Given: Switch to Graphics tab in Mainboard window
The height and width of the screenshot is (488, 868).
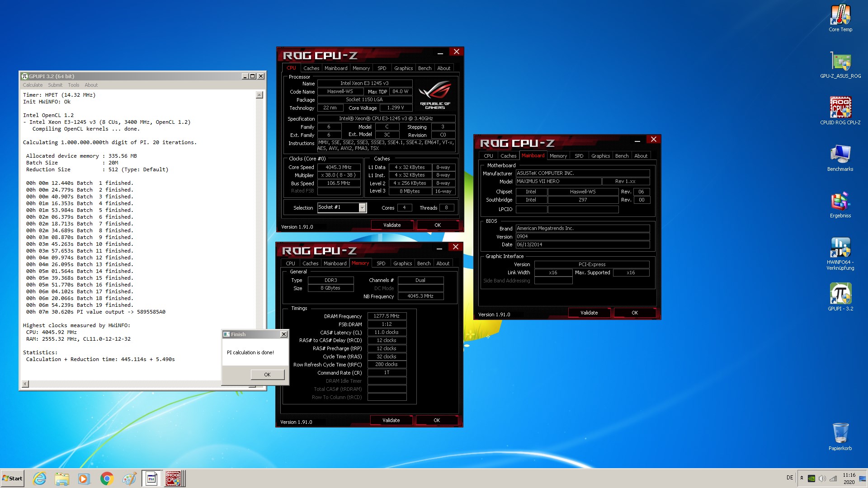Looking at the screenshot, I should tap(600, 156).
